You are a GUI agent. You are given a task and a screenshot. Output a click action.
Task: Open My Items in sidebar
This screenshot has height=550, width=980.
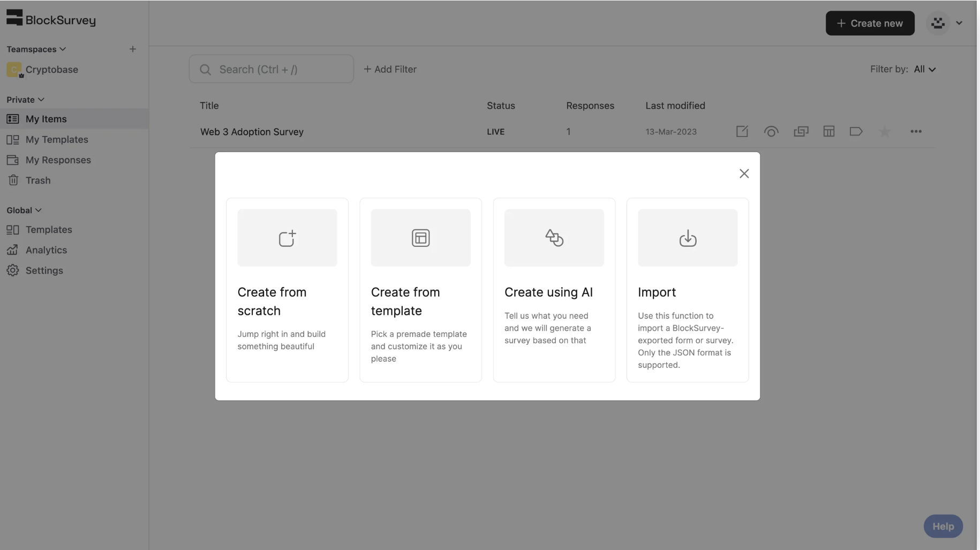74,119
